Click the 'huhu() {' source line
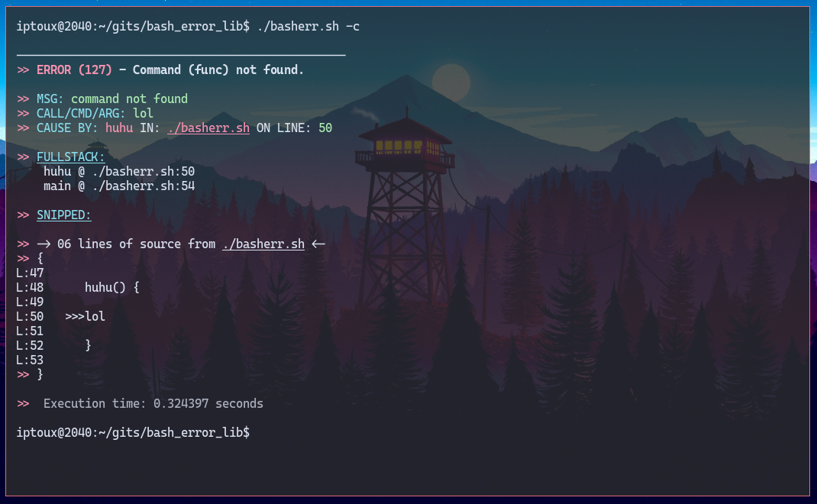This screenshot has width=817, height=504. 112,287
